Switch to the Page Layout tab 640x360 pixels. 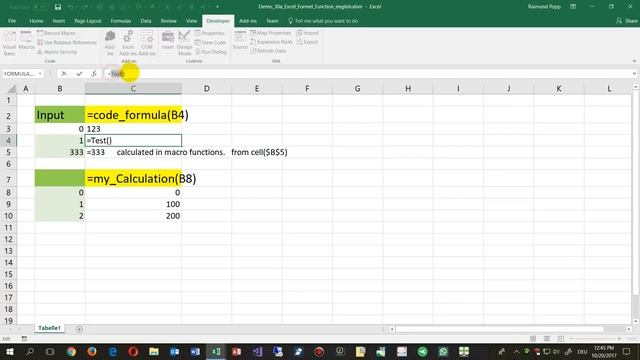pyautogui.click(x=88, y=21)
